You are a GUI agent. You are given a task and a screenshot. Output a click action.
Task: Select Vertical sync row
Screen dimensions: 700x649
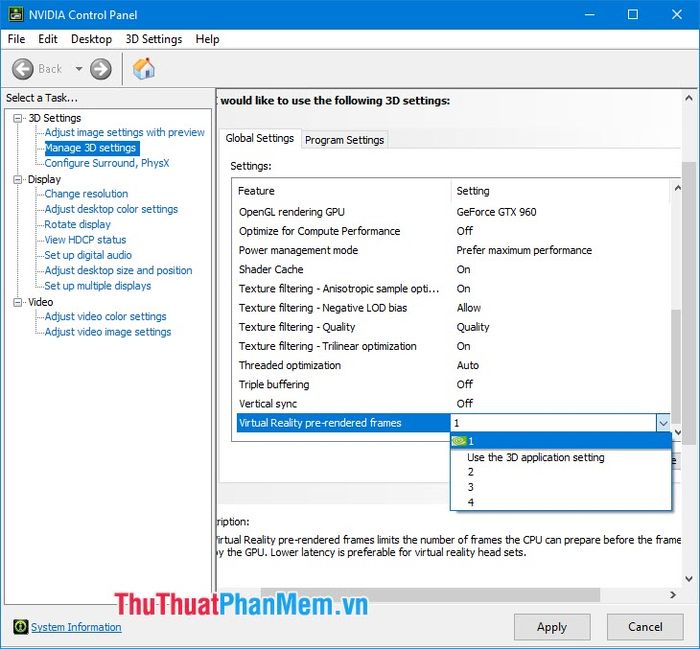click(x=453, y=404)
